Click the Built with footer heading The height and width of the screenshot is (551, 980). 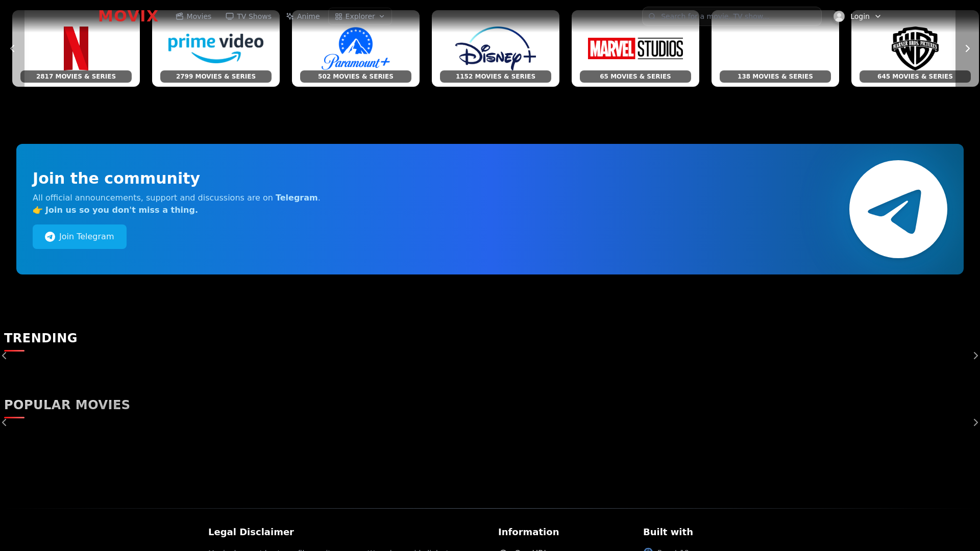pyautogui.click(x=668, y=532)
